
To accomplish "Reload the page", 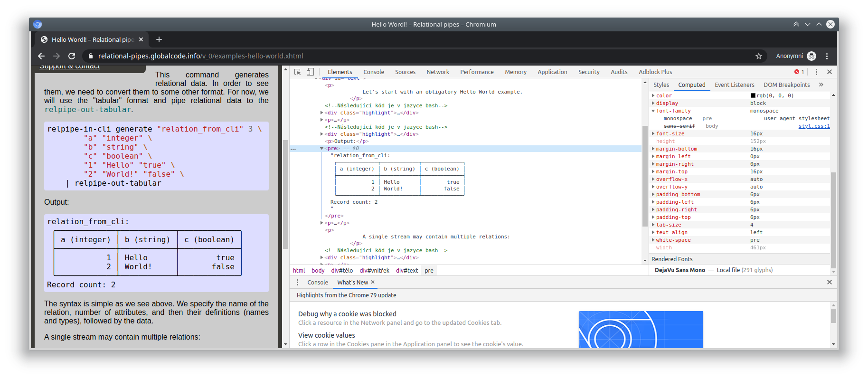I will 72,56.
